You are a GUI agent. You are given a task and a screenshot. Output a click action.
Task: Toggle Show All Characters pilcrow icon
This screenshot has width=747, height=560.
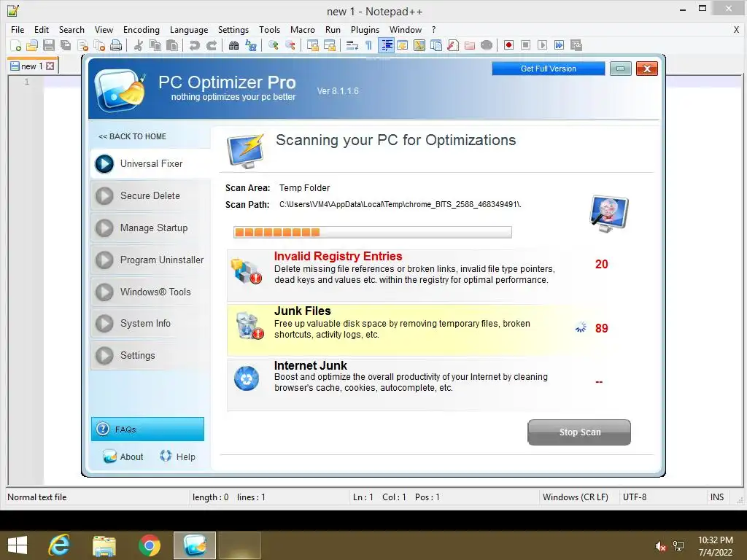click(368, 45)
